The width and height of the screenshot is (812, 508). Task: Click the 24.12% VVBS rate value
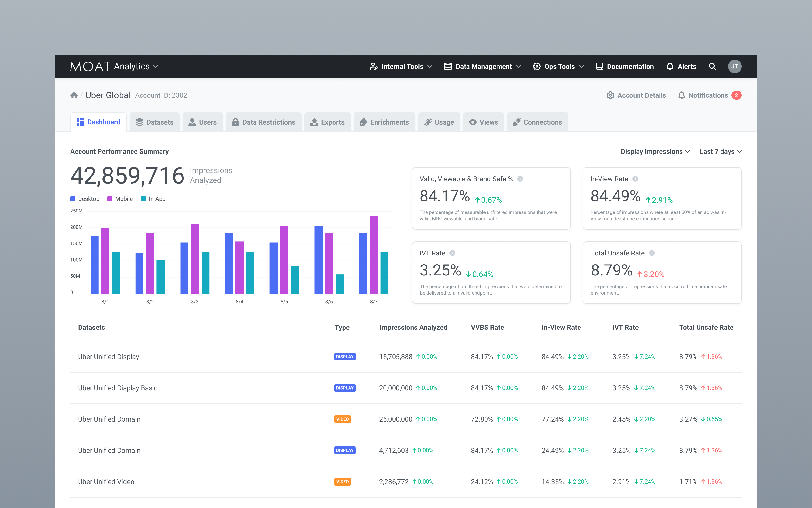click(x=481, y=481)
